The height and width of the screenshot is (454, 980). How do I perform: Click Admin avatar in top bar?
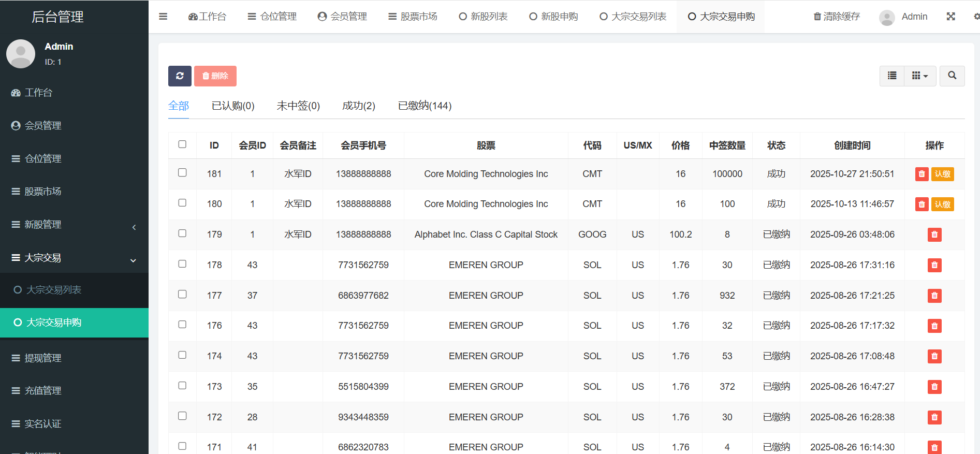(x=887, y=17)
